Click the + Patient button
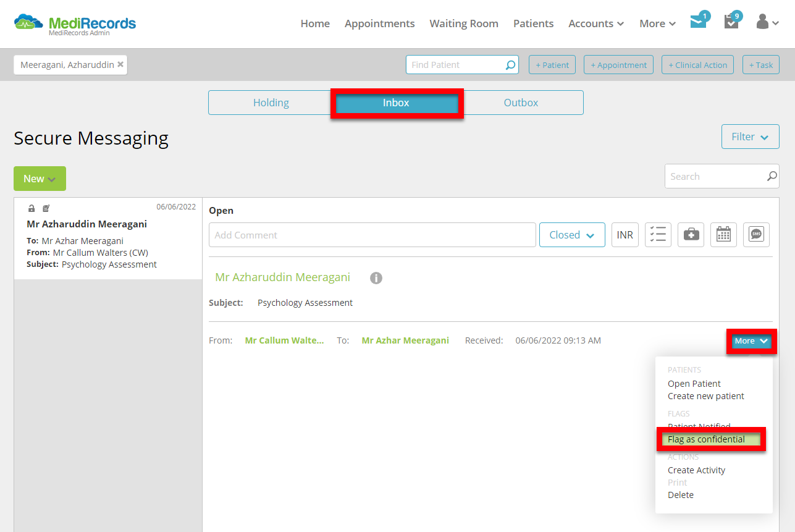 pyautogui.click(x=552, y=65)
